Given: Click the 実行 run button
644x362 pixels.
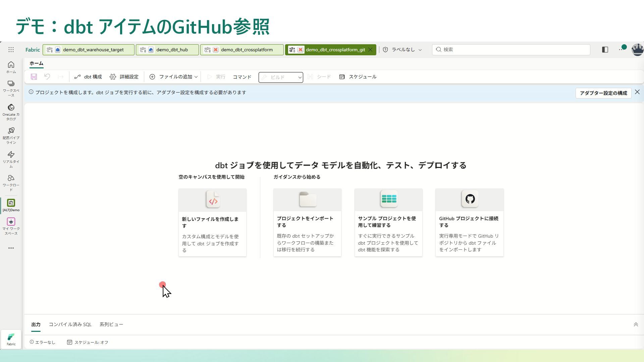Looking at the screenshot, I should click(216, 77).
